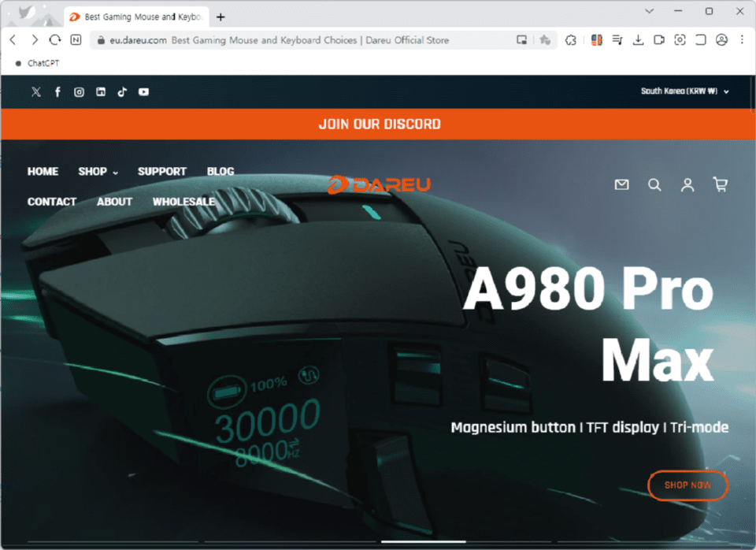Image resolution: width=756 pixels, height=550 pixels.
Task: Open Dareu's Facebook page
Action: 57,91
